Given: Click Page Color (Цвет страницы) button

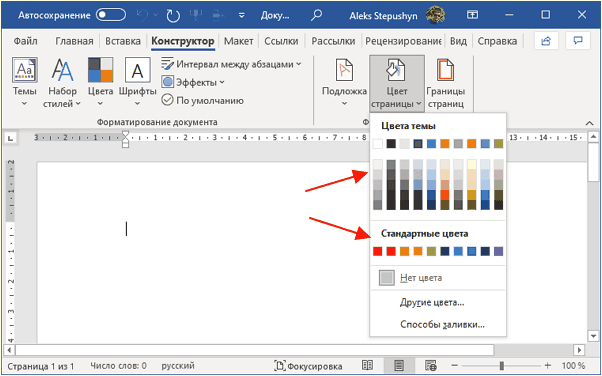Looking at the screenshot, I should pos(397,83).
